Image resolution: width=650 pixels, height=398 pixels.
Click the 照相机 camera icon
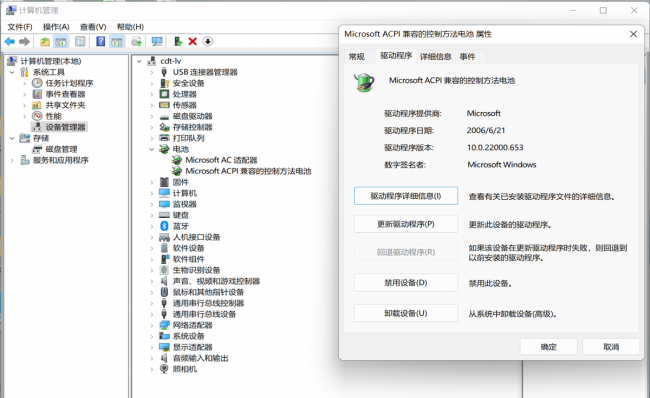click(164, 369)
